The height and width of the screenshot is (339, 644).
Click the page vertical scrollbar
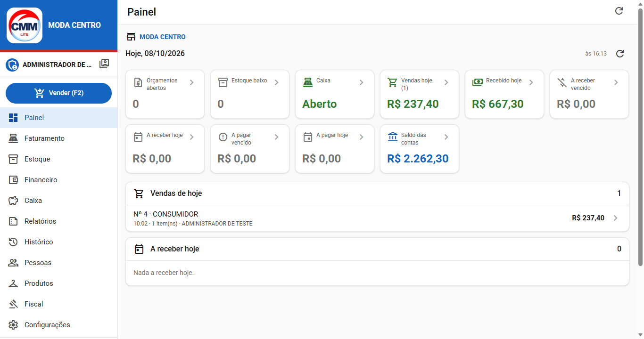point(640,137)
